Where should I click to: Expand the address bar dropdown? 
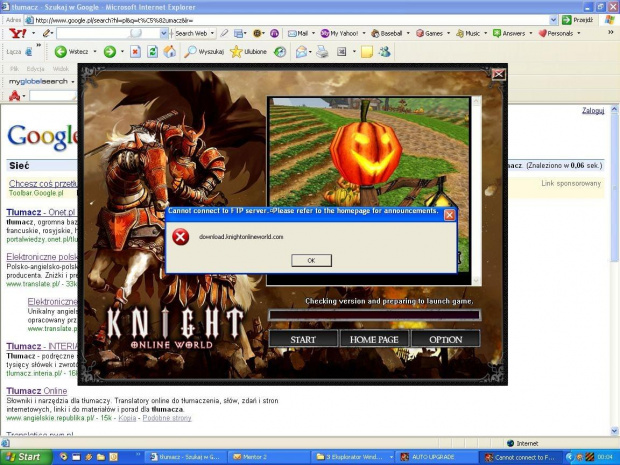coord(553,20)
